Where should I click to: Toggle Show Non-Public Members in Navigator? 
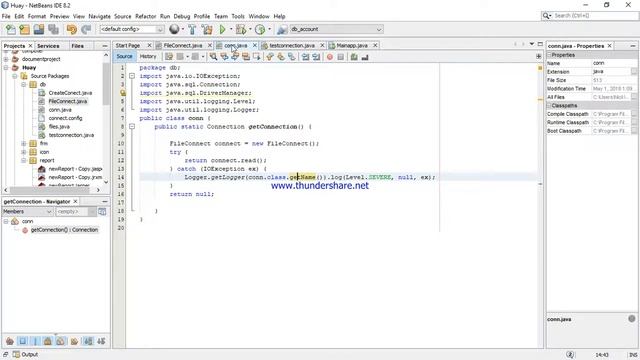pyautogui.click(x=48, y=341)
